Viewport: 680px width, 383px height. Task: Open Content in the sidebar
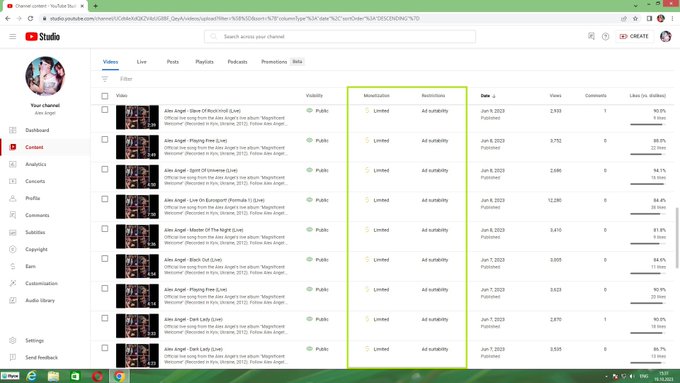tap(34, 147)
